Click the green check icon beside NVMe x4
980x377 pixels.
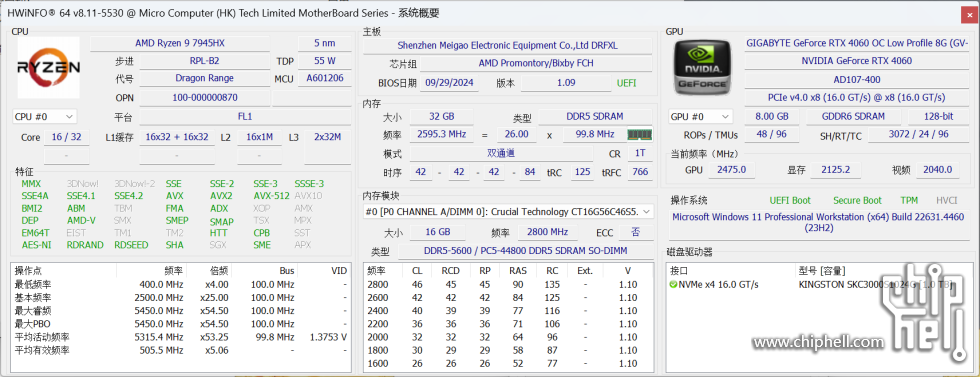pos(673,284)
